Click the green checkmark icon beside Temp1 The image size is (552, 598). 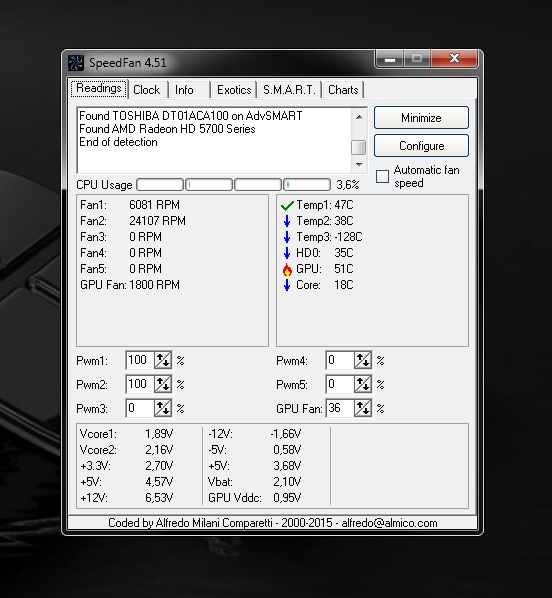(287, 206)
